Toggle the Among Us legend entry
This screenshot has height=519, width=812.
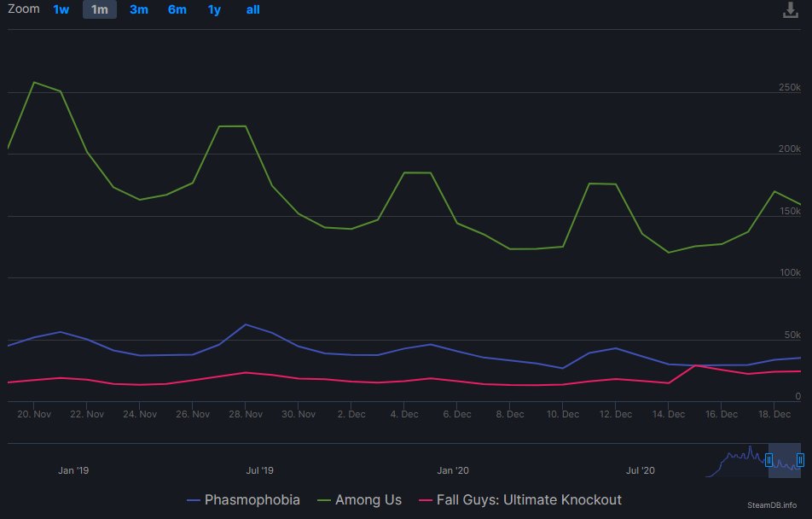click(359, 500)
